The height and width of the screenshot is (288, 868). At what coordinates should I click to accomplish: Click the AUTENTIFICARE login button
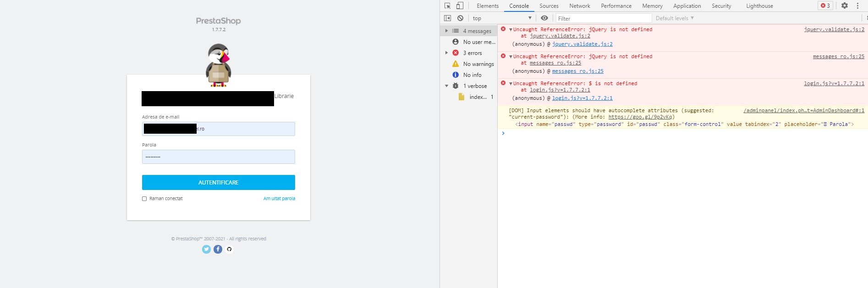pos(219,182)
